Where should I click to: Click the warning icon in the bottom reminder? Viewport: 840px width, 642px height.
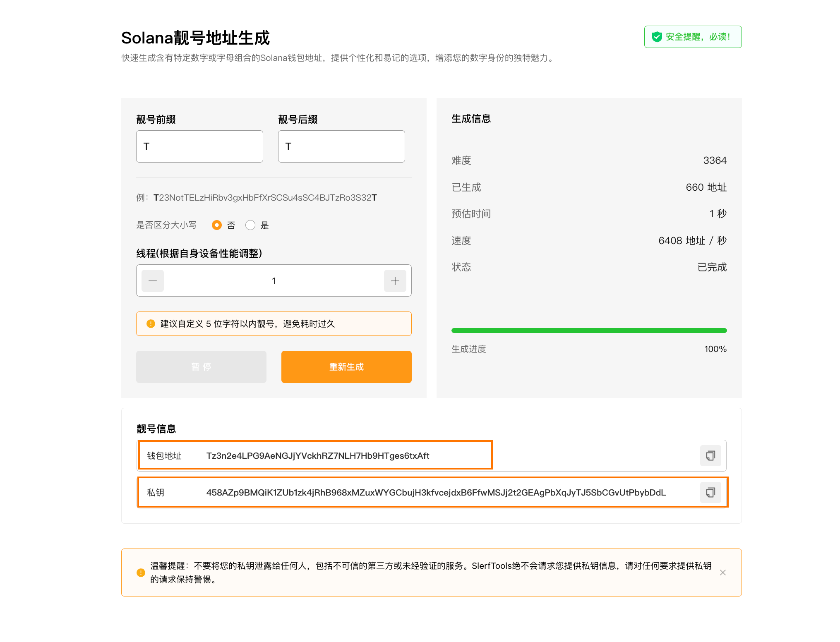coord(141,573)
